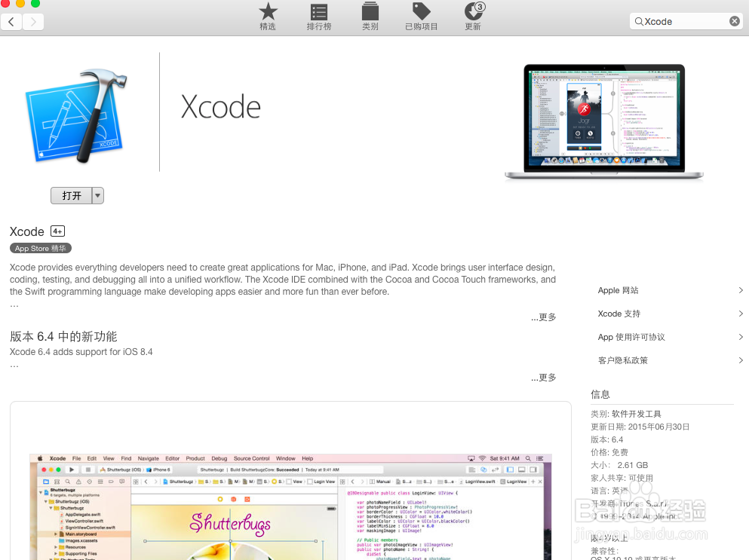Click the 家人共享: 可使用 info line
This screenshot has height=560, width=749.
point(622,478)
